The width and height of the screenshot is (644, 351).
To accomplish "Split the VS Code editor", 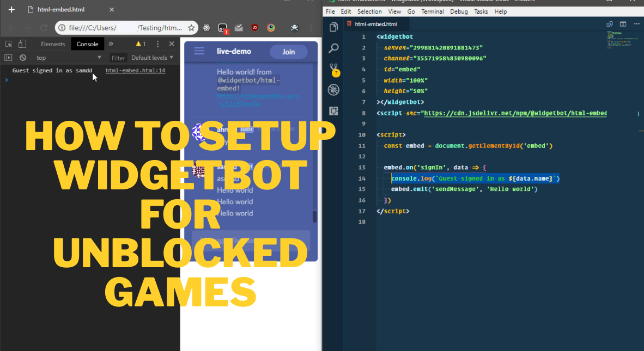I will pyautogui.click(x=623, y=24).
